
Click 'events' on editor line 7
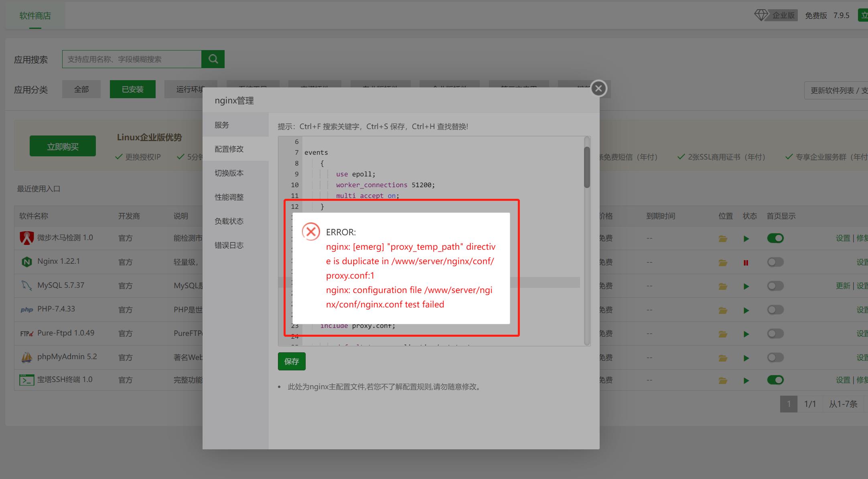(316, 153)
